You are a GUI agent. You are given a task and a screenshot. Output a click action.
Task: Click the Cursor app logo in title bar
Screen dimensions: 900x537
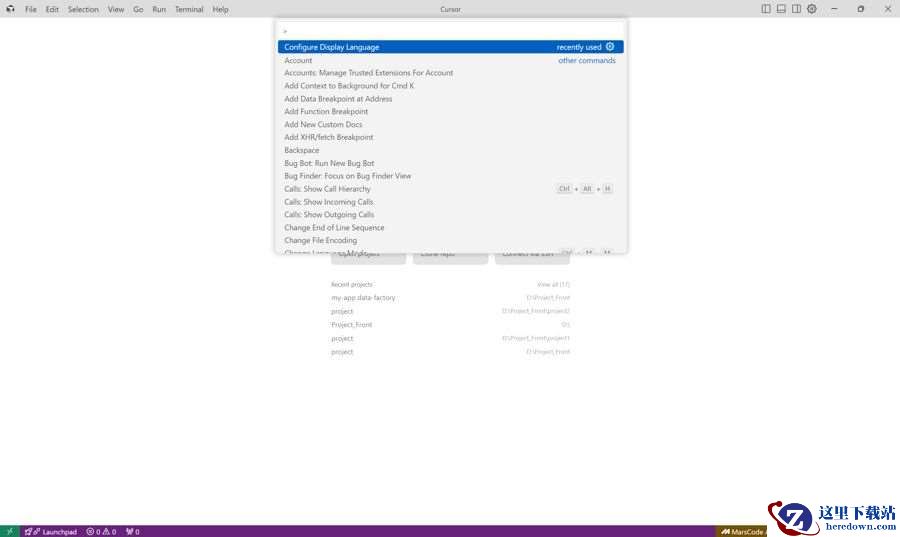tap(10, 9)
